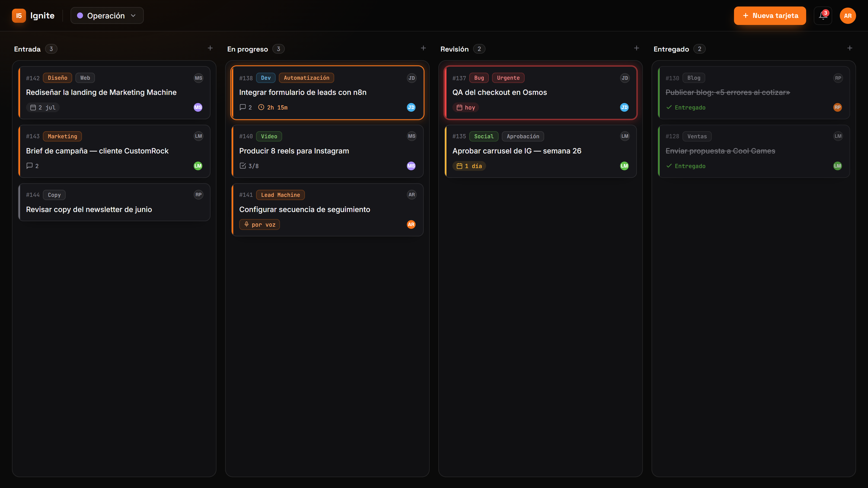868x488 pixels.
Task: Click the hoy due date chip
Action: (466, 107)
